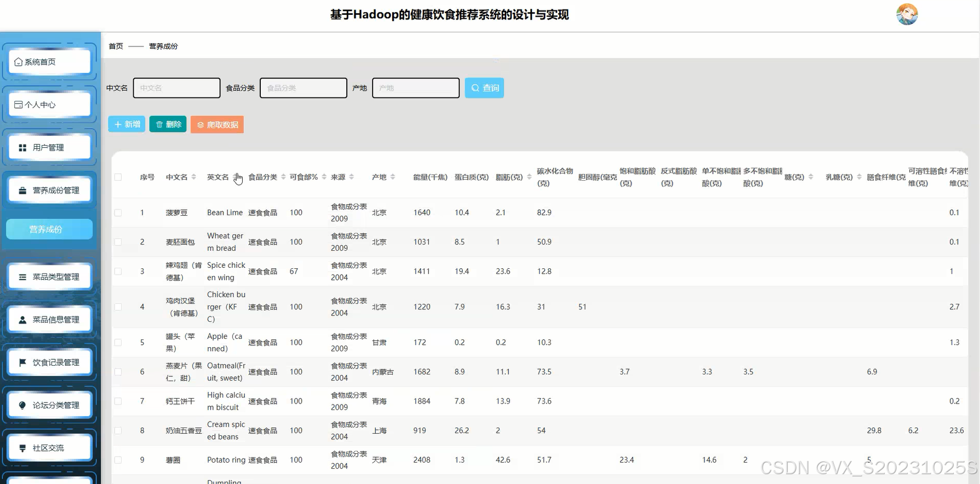This screenshot has width=980, height=484.
Task: Sort by 中文名 column arrows
Action: point(194,177)
